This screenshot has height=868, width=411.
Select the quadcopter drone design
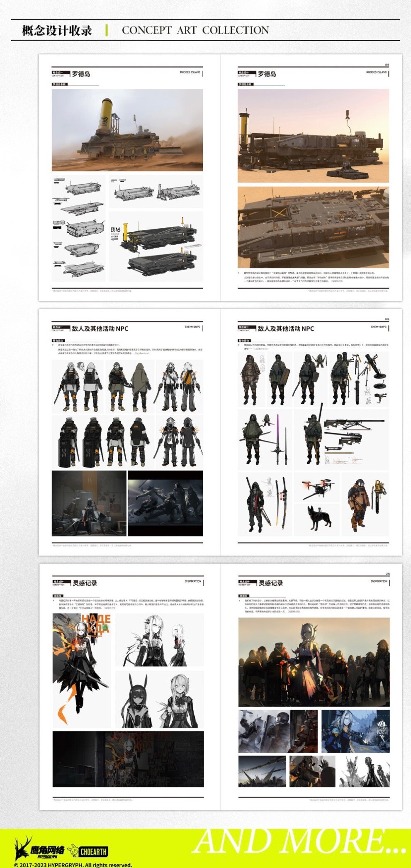click(317, 488)
